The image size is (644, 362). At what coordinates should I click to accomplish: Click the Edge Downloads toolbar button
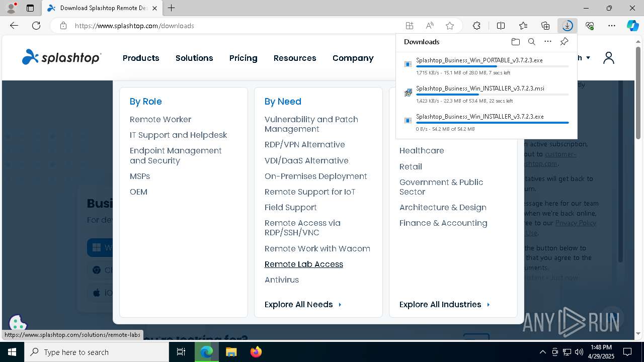[x=568, y=26]
